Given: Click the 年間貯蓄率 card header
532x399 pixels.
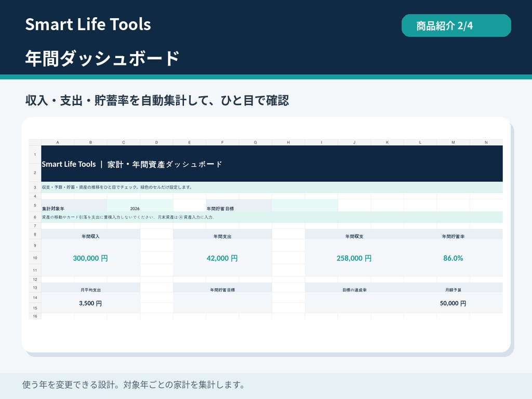Looking at the screenshot, I should click(453, 234).
